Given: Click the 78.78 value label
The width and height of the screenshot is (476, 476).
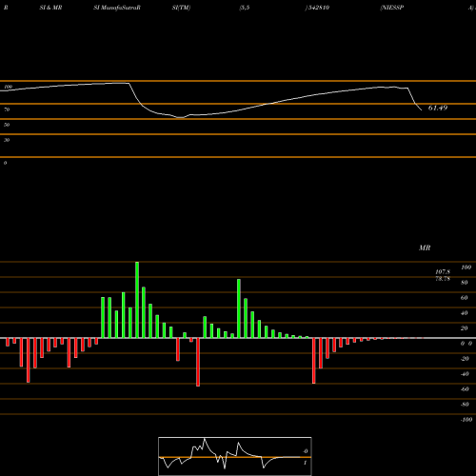Looking at the screenshot, I should tap(443, 279).
